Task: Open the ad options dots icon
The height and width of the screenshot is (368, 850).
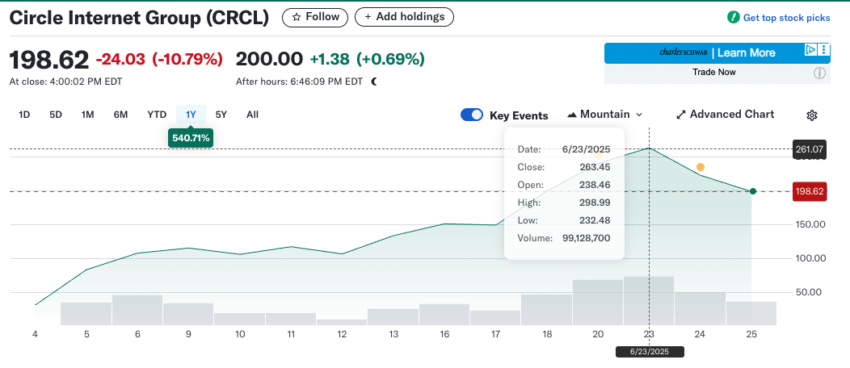Action: click(x=824, y=50)
